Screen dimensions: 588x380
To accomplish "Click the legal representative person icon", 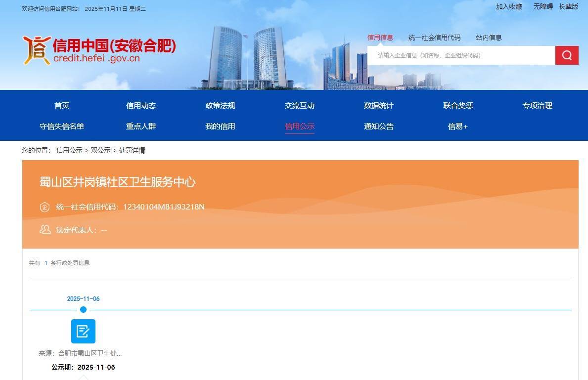I will coord(45,229).
